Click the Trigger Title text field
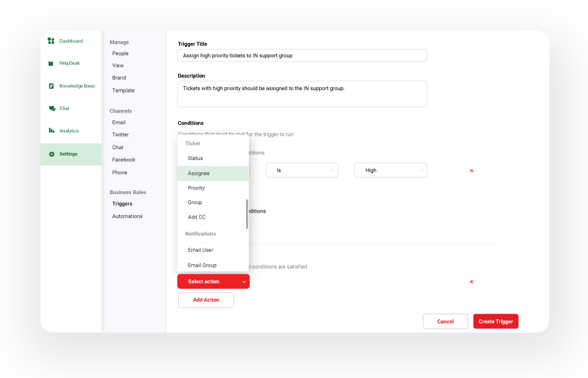Image resolution: width=588 pixels, height=378 pixels. pos(302,55)
